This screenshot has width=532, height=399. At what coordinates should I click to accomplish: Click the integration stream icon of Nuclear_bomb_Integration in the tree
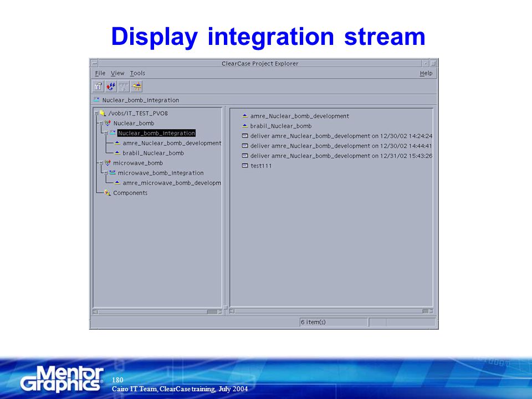(112, 133)
